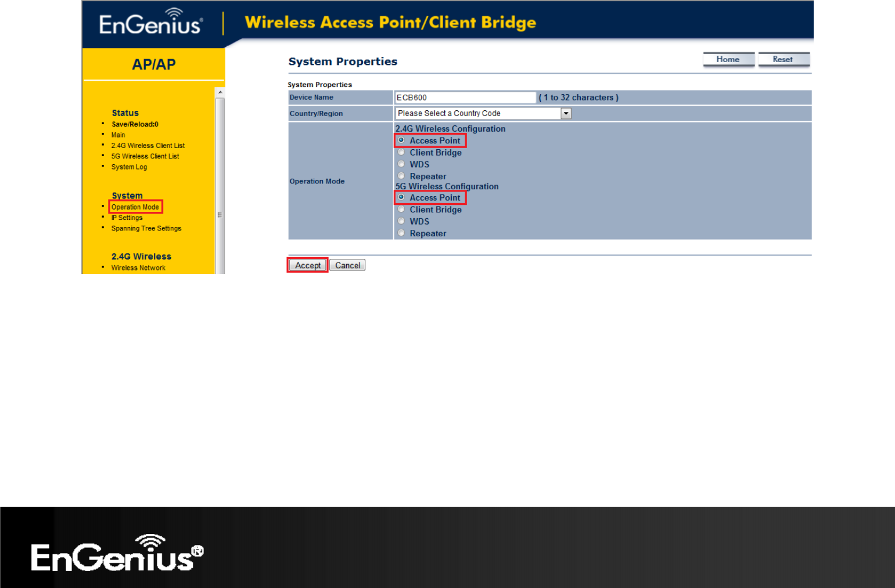Click the Accept button

[x=308, y=265]
